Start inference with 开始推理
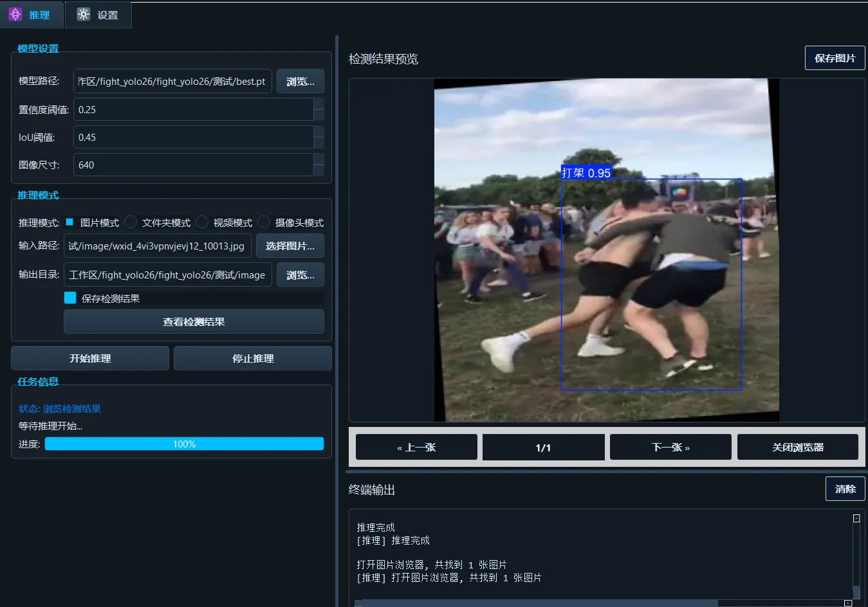The image size is (868, 607). 90,358
